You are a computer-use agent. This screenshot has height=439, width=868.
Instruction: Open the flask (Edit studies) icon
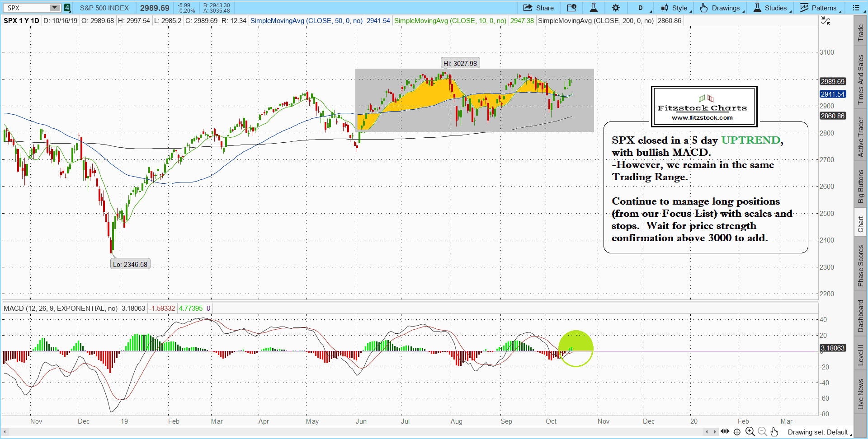point(594,8)
